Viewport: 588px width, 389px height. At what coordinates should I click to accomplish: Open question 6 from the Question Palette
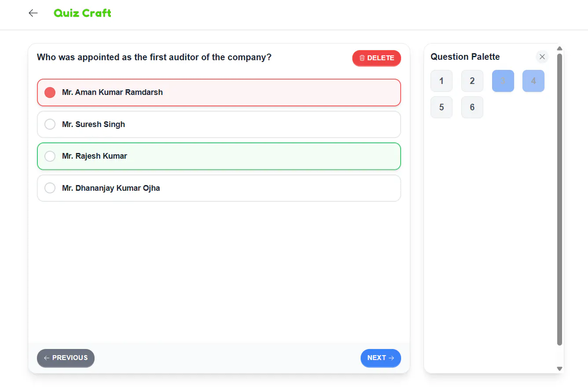pos(472,107)
